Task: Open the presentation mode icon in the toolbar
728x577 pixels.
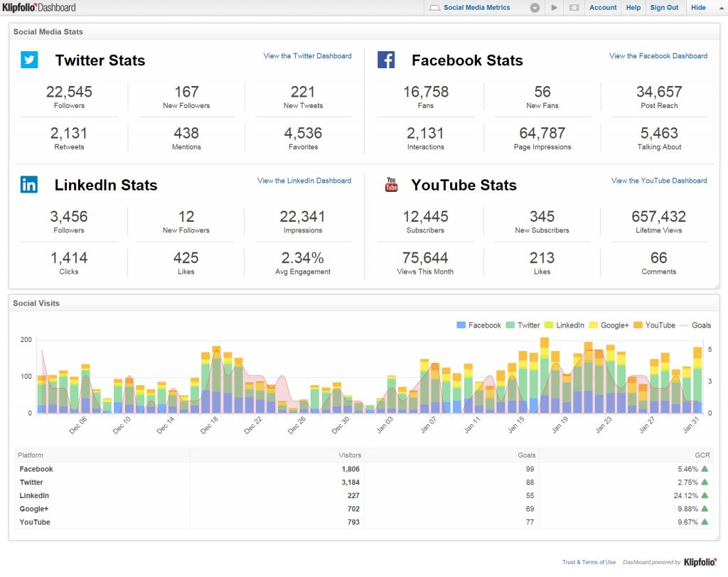Action: (574, 8)
